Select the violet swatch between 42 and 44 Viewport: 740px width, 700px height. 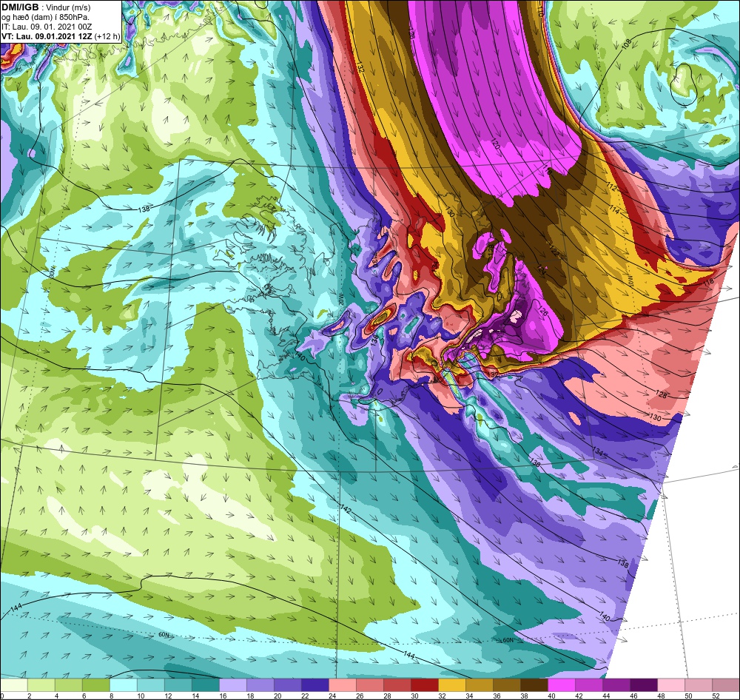[589, 684]
